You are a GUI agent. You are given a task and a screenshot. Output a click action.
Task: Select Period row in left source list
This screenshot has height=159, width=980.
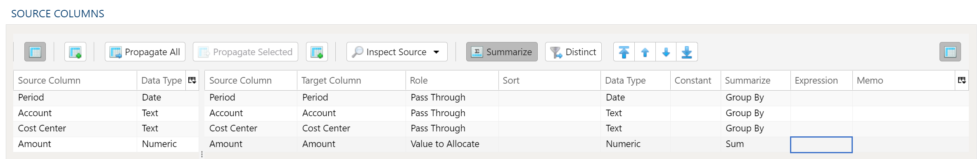[106, 98]
